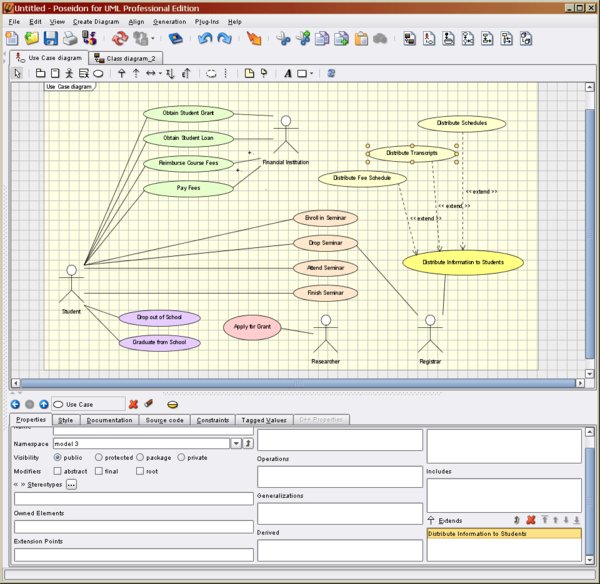Choose the Use Case ellipse tool
The image size is (600, 584).
(98, 73)
